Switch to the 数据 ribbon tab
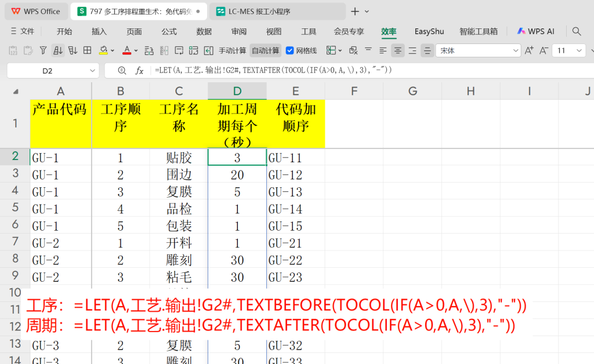 pos(204,31)
